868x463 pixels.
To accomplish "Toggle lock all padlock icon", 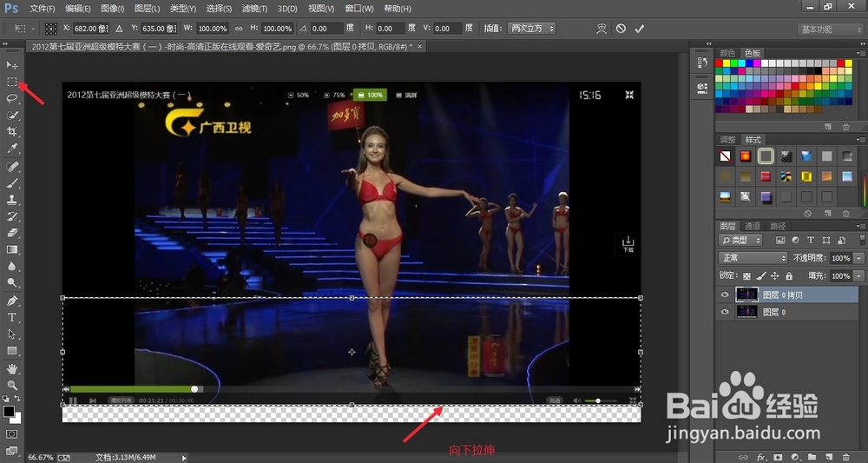I will (789, 276).
